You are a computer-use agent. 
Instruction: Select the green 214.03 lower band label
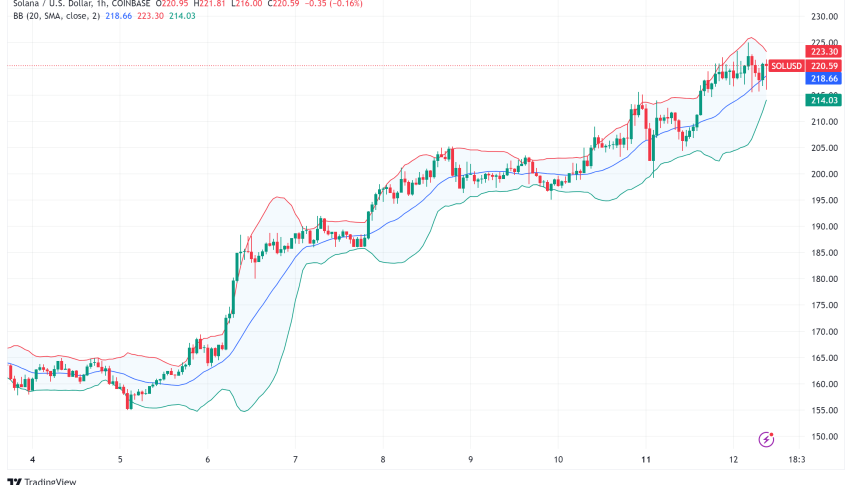824,100
